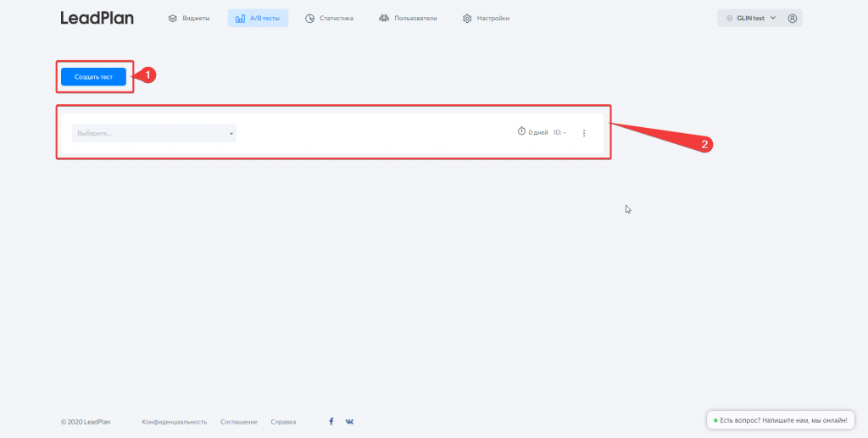Click the ID label in the test row
The image size is (868, 438).
tap(559, 133)
